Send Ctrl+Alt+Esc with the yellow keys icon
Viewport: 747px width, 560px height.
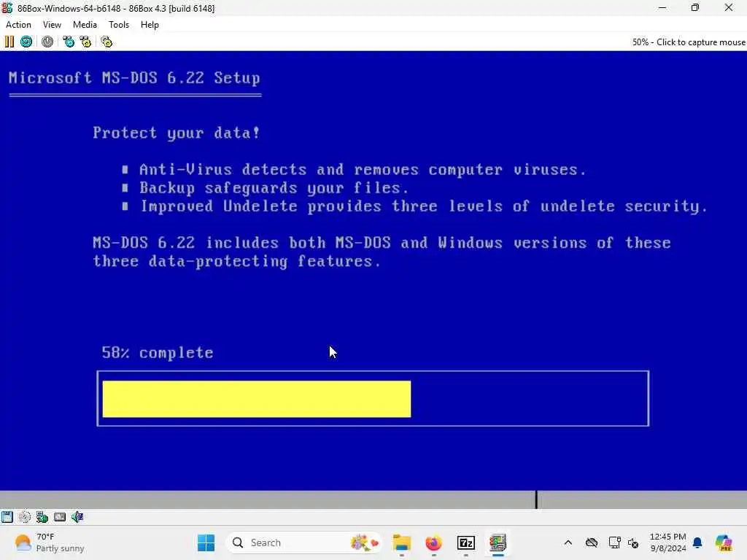[85, 42]
